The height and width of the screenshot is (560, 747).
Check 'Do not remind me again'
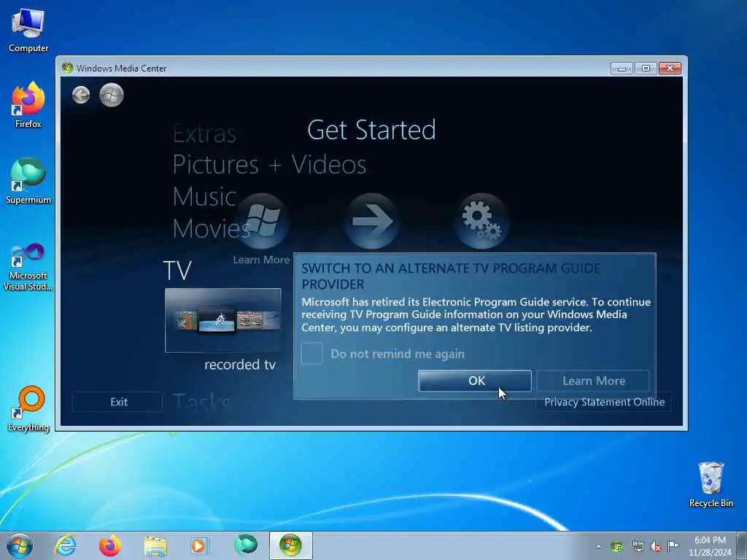(x=312, y=354)
